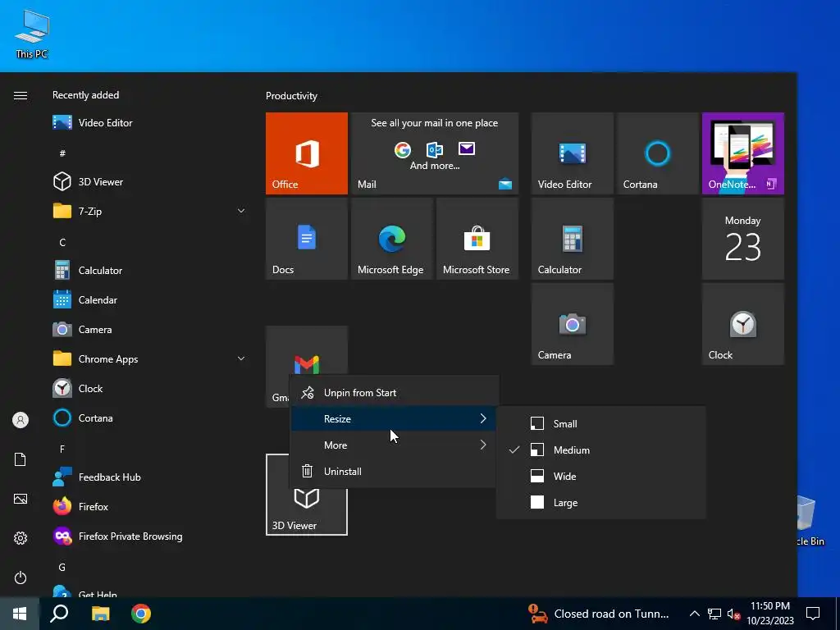This screenshot has height=630, width=840.
Task: Open the taskbar clock and date
Action: click(770, 614)
